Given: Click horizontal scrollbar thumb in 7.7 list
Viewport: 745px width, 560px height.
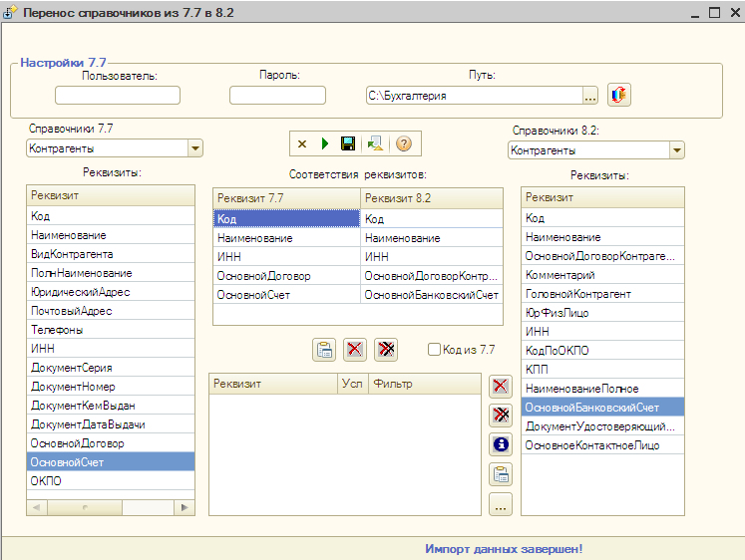Looking at the screenshot, I should (85, 508).
